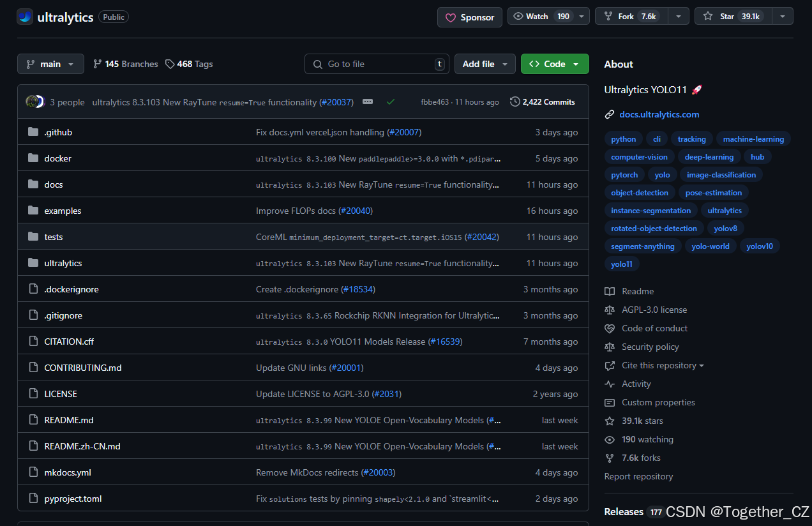812x526 pixels.
Task: Open the docs folder
Action: 54,184
